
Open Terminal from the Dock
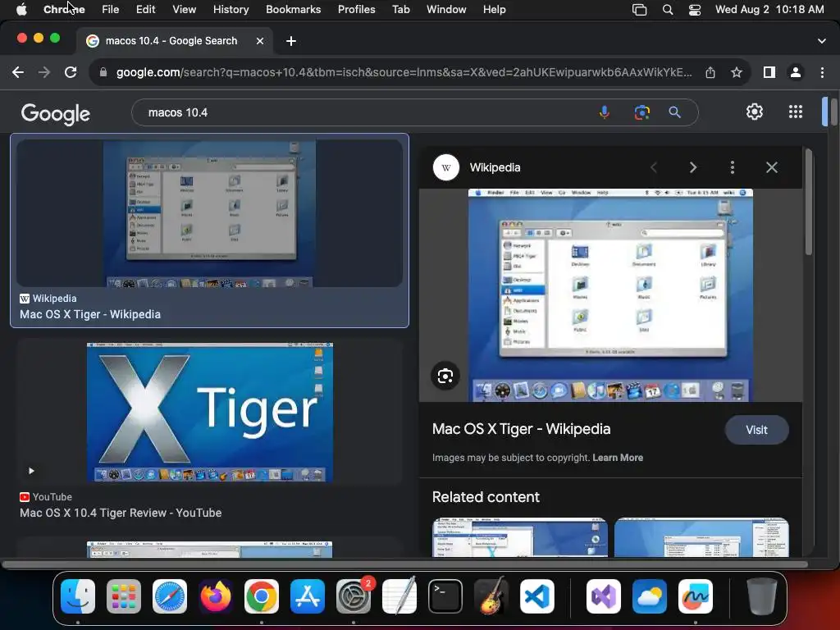coord(445,596)
